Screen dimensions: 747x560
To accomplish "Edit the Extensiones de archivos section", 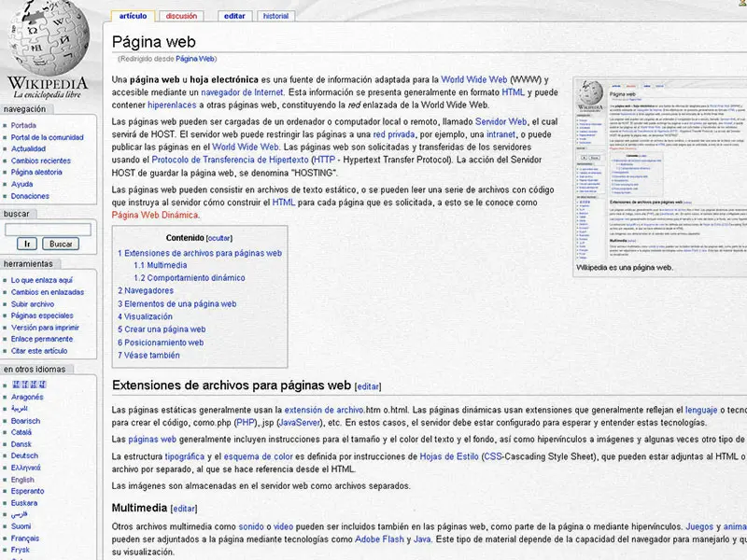I will click(368, 386).
